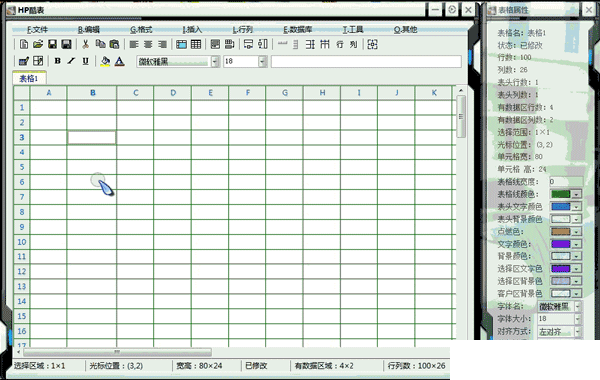Viewport: 600px width, 380px height.
Task: Open the toolbar font name dropdown
Action: pos(215,61)
